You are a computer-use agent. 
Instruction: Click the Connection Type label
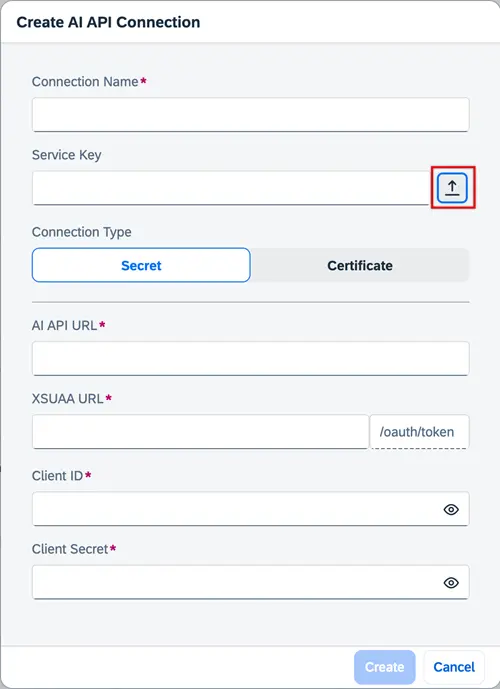tap(82, 232)
